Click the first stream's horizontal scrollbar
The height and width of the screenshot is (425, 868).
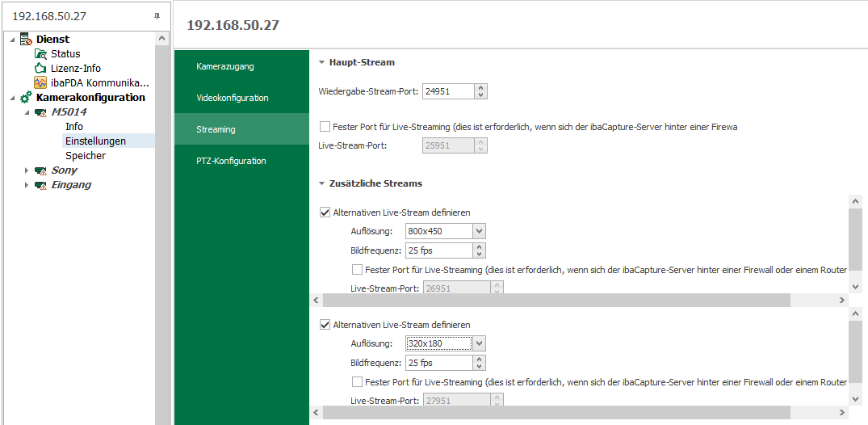point(557,301)
